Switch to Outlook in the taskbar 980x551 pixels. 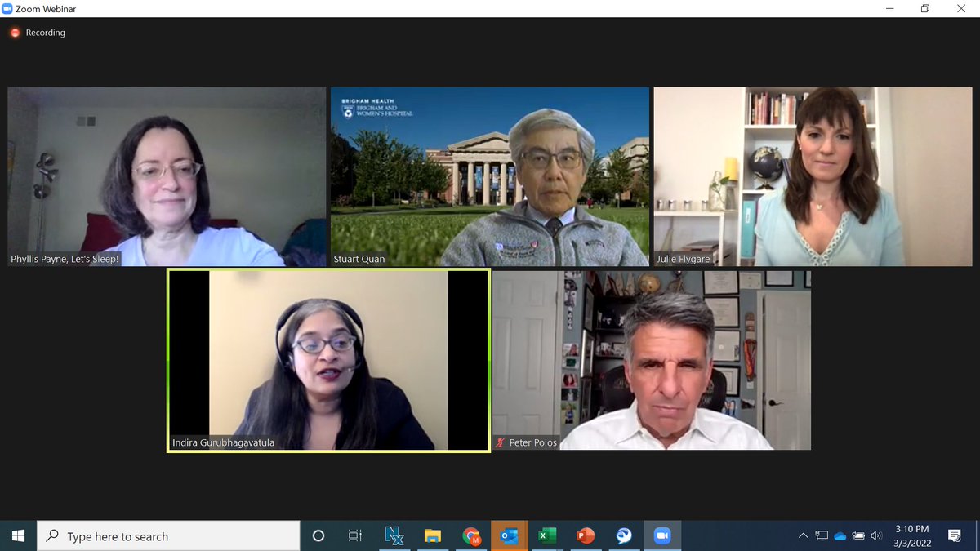pyautogui.click(x=510, y=536)
